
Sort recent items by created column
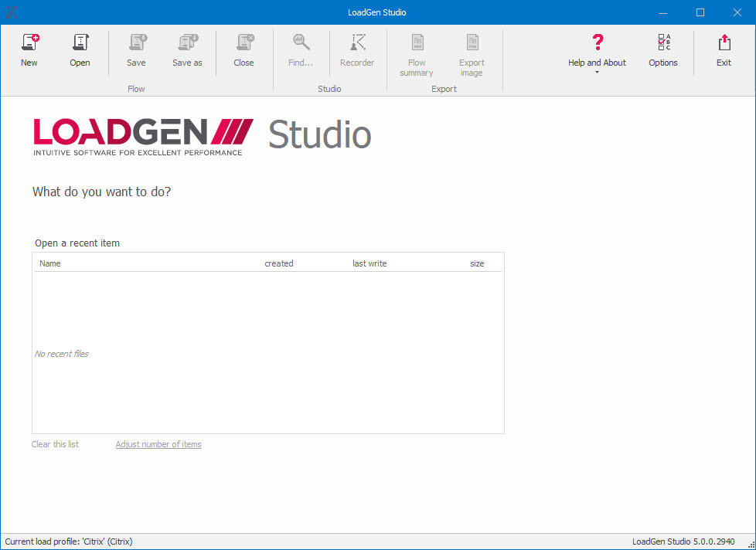(279, 263)
